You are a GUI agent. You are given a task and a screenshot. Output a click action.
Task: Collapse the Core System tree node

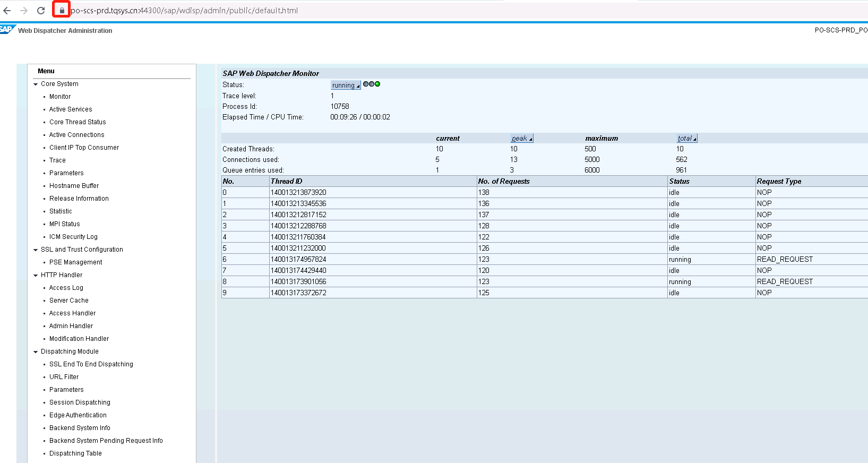tap(36, 84)
